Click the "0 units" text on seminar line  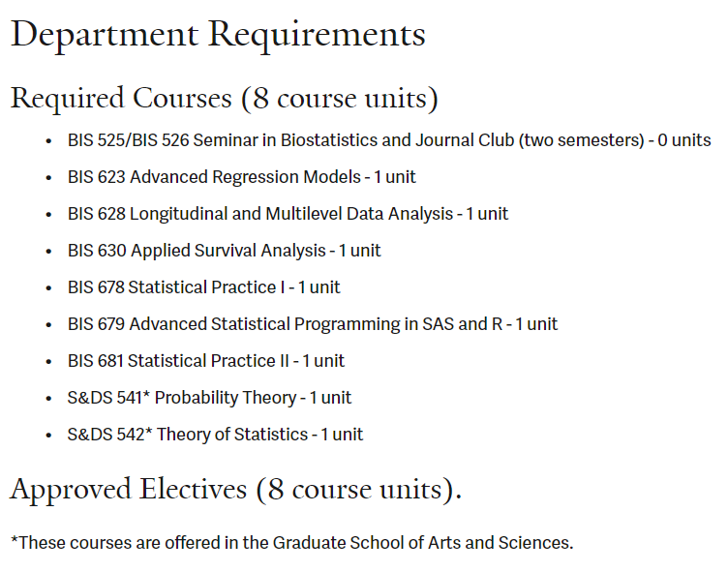(682, 140)
